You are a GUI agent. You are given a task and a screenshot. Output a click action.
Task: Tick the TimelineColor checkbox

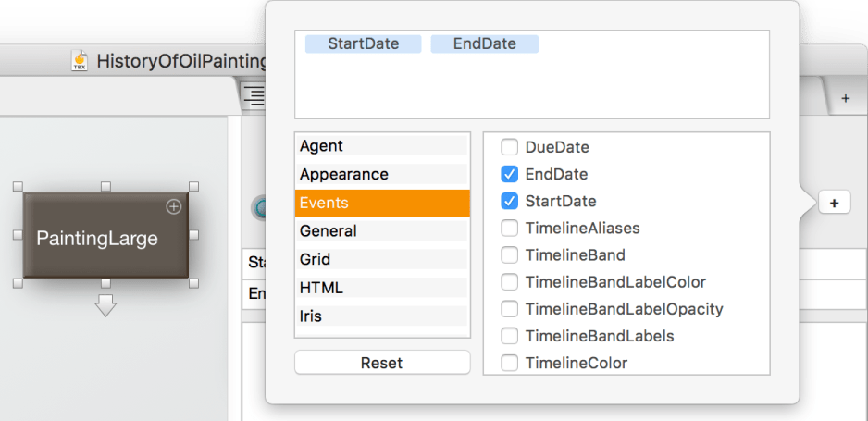coord(510,363)
